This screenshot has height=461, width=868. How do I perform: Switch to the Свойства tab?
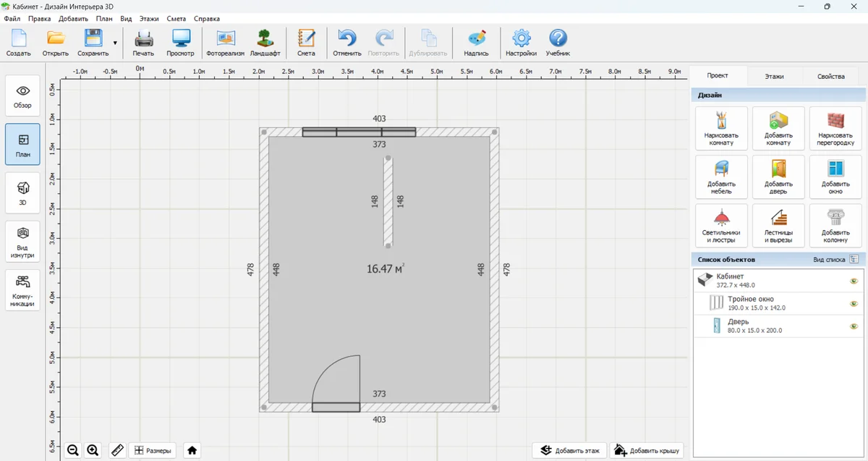coord(830,76)
